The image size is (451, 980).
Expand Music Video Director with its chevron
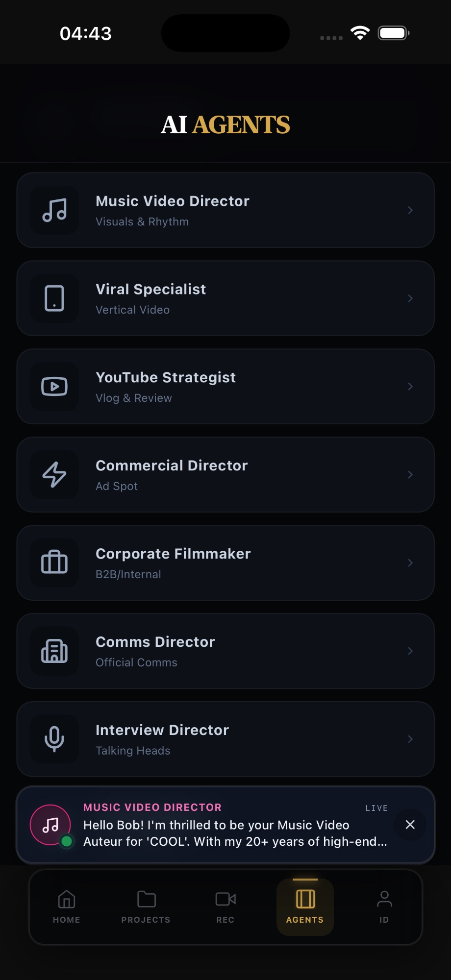(x=410, y=210)
